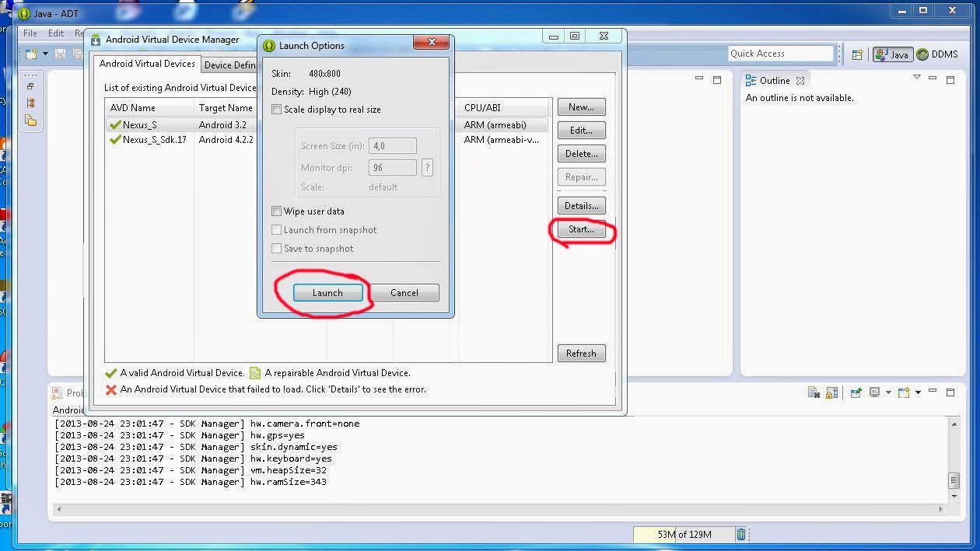Image resolution: width=980 pixels, height=551 pixels.
Task: Open the display selection dropdown near console icons
Action: tap(888, 392)
